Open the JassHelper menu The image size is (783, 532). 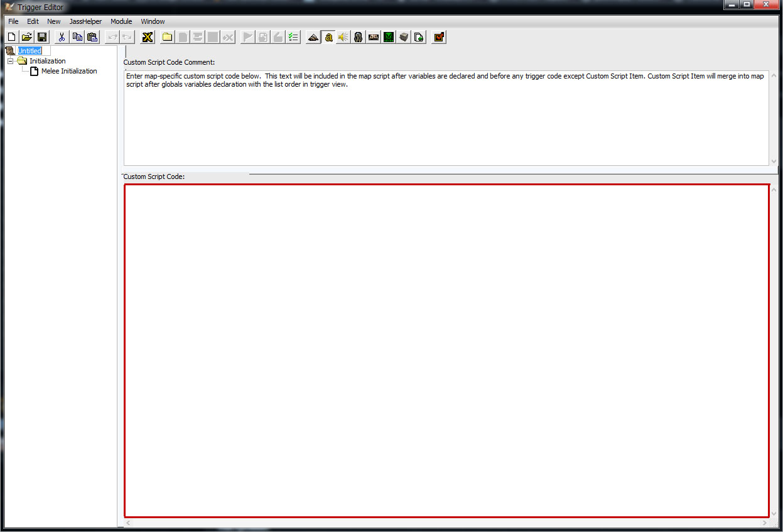[85, 21]
